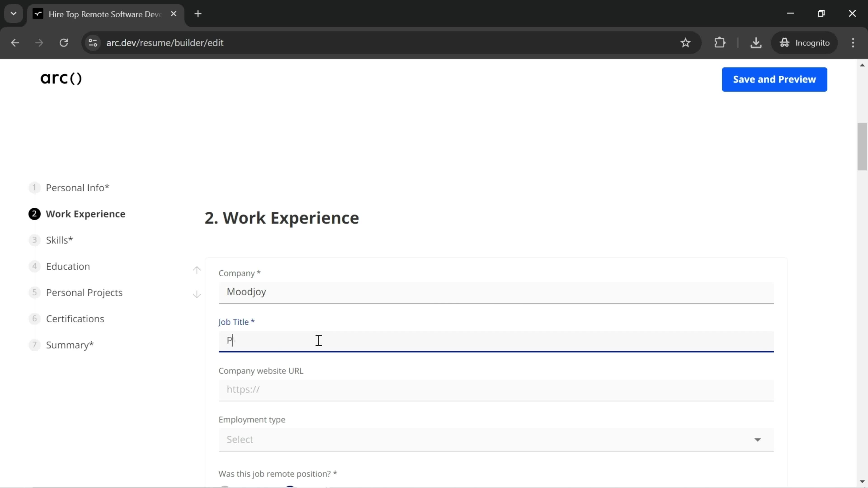Click the Education section icon
The height and width of the screenshot is (488, 868).
(x=34, y=266)
